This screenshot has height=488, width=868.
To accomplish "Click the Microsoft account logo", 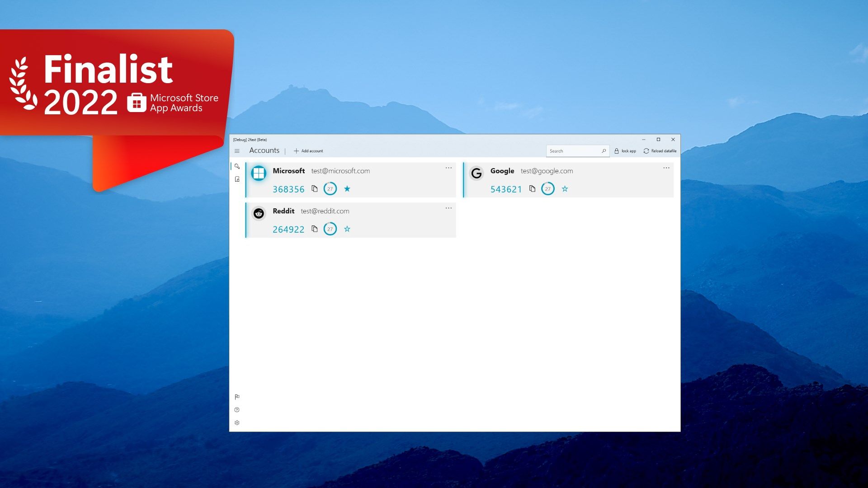I will [x=259, y=173].
